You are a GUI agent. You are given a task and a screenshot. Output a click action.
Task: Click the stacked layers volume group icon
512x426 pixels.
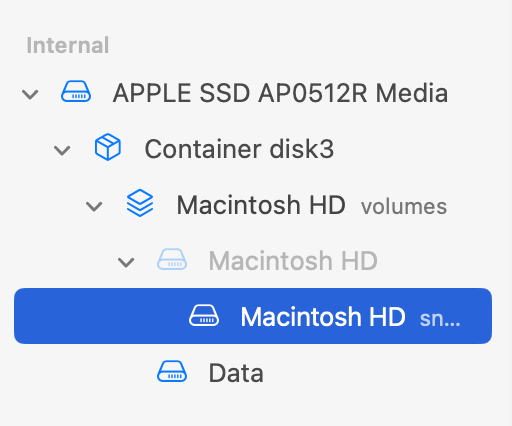coord(140,203)
